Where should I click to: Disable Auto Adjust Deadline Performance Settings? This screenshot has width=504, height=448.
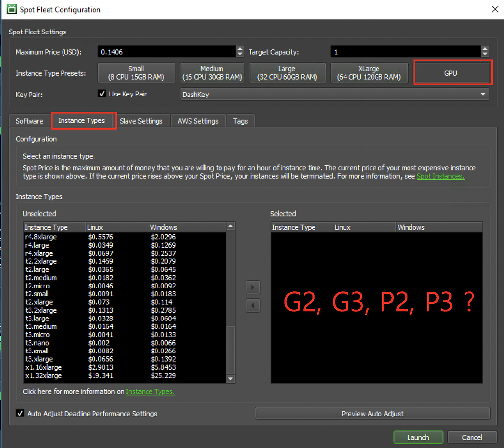(20, 414)
